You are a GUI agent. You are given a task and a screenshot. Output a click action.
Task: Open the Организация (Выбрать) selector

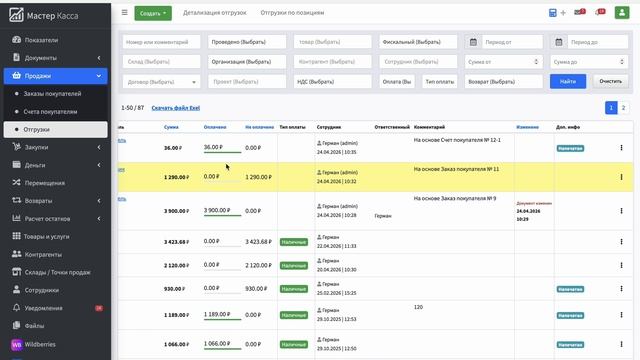click(x=247, y=62)
